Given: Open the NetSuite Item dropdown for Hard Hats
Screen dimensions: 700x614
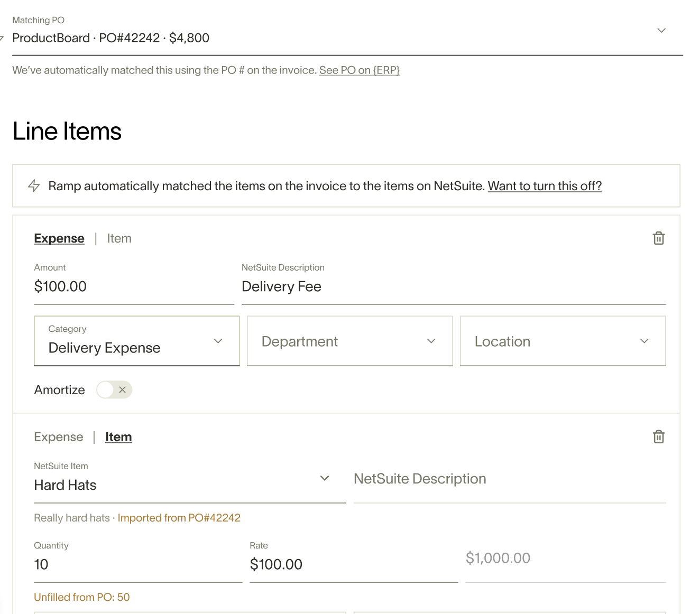Looking at the screenshot, I should (x=325, y=478).
